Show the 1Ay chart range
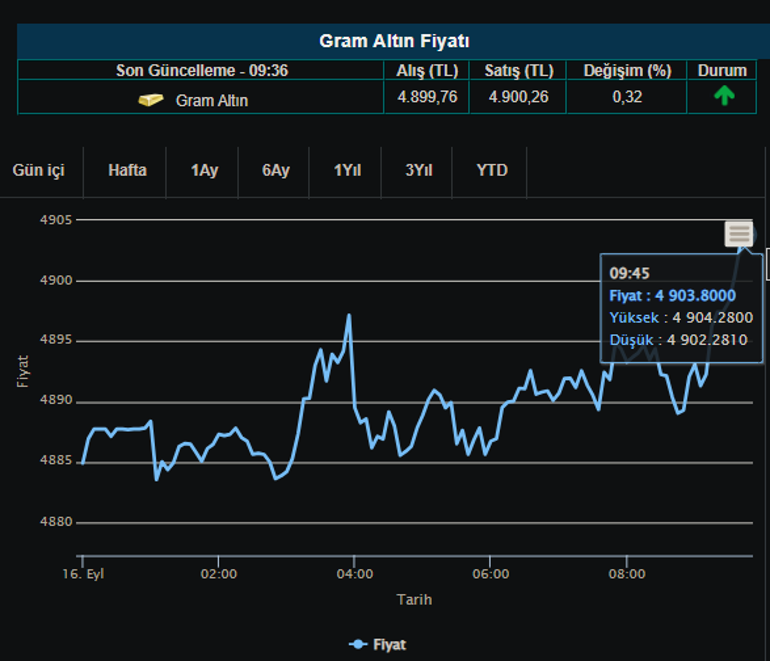 point(204,170)
